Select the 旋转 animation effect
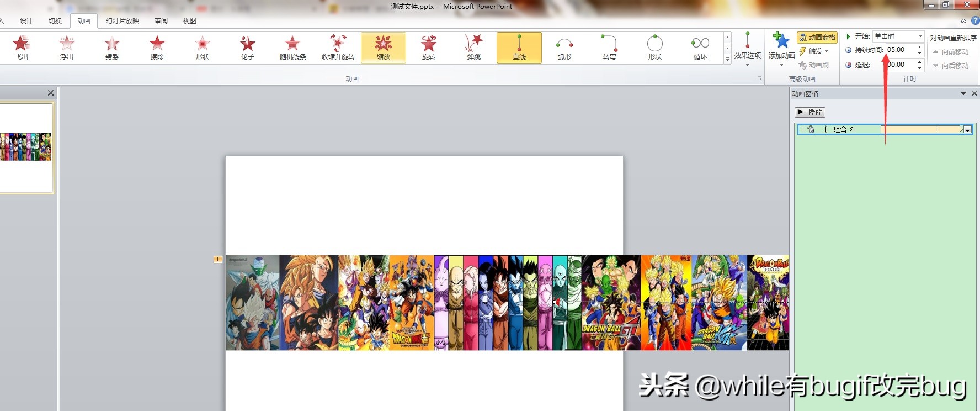Viewport: 980px width, 411px height. (429, 48)
